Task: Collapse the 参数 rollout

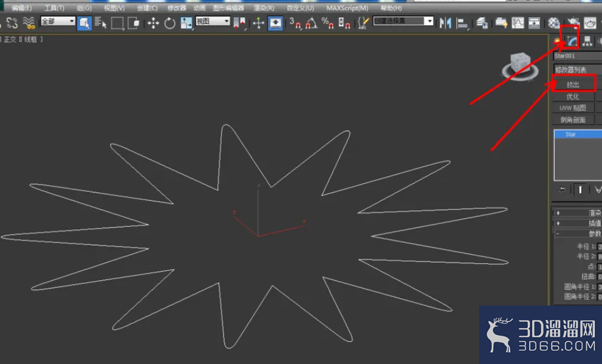Action: click(x=578, y=234)
